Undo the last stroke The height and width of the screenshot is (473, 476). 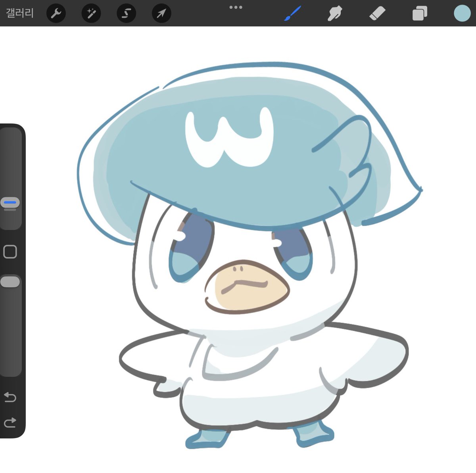coord(10,397)
